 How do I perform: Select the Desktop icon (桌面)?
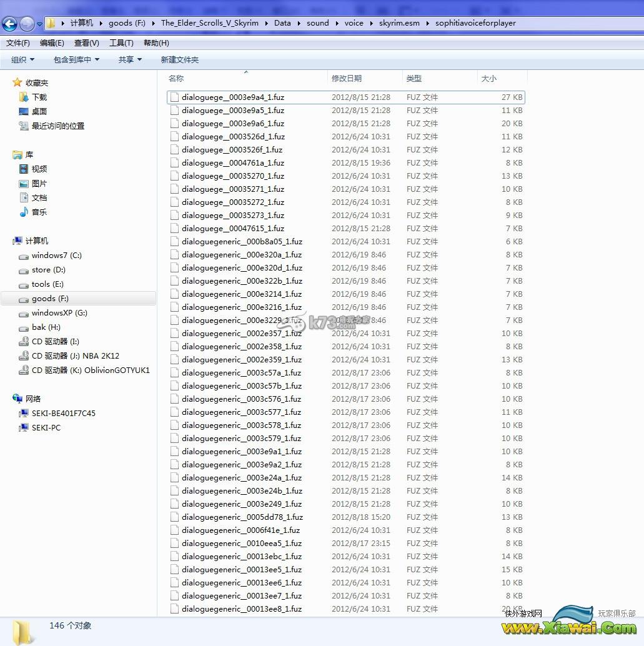[24, 111]
